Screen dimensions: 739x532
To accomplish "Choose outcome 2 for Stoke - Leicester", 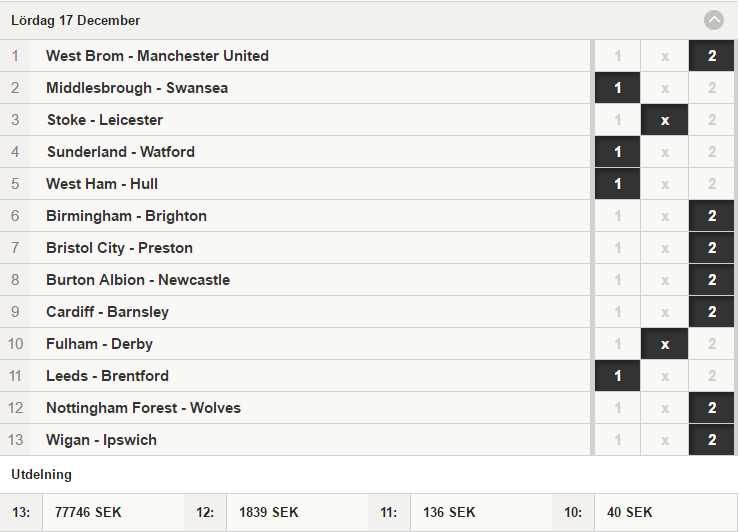I will tap(712, 120).
